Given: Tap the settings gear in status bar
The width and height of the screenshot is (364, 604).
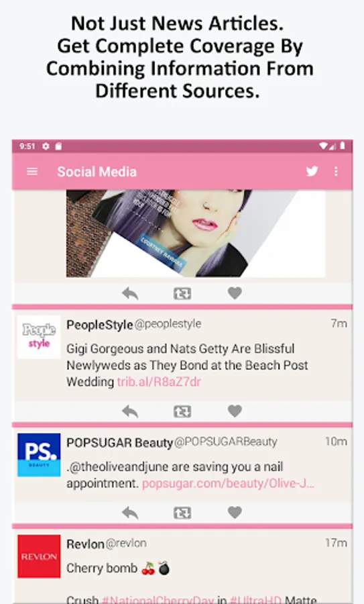Looking at the screenshot, I should pyautogui.click(x=46, y=146).
